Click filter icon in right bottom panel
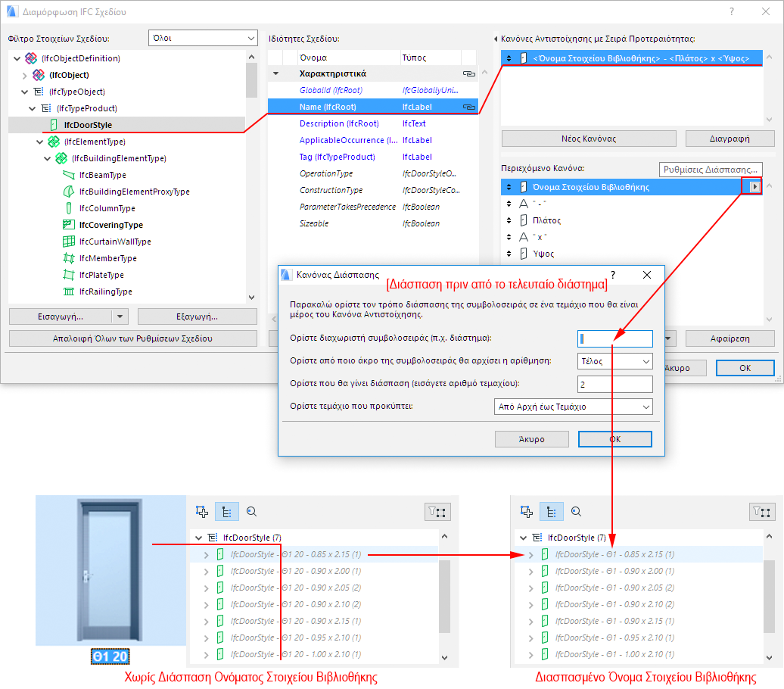Image resolution: width=784 pixels, height=689 pixels. 762,512
